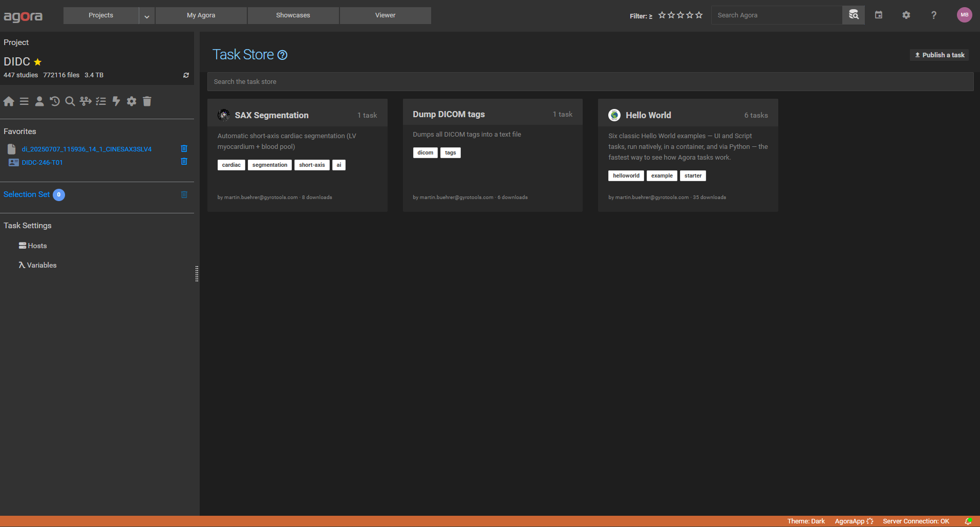Viewport: 980px width, 527px height.
Task: Open the checklist tasks icon in project toolbar
Action: [x=101, y=101]
